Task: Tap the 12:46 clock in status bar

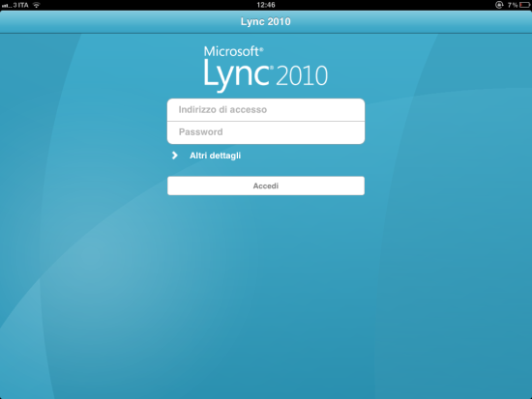Action: (266, 5)
